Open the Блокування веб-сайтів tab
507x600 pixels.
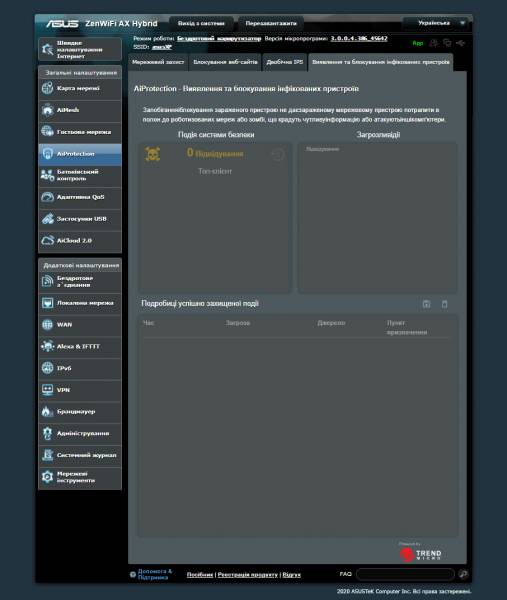225,62
